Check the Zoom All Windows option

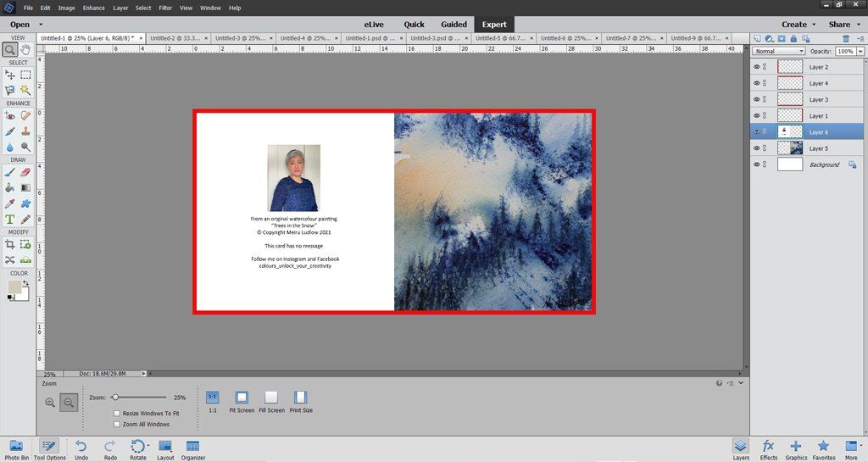117,424
